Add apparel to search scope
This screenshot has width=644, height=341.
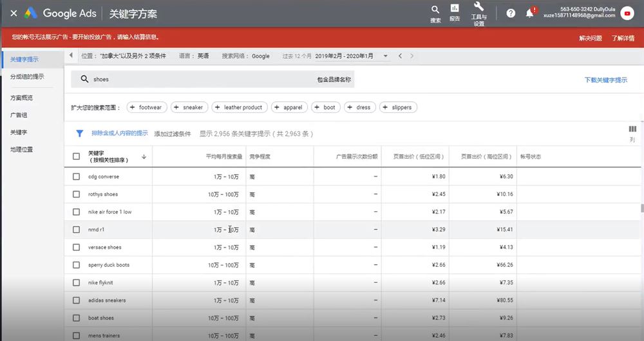click(289, 108)
